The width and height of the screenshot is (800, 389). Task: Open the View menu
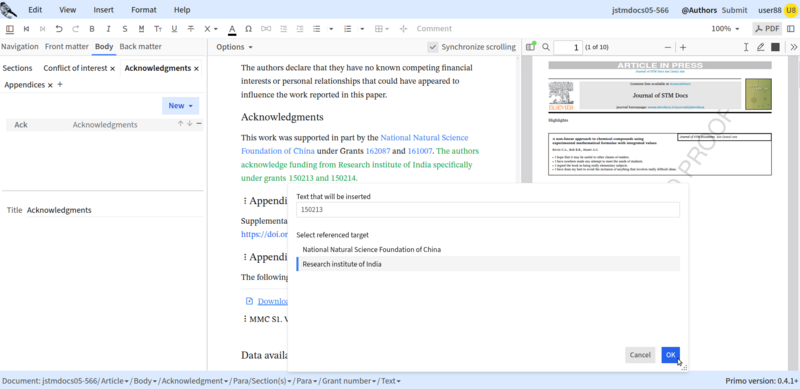(67, 10)
